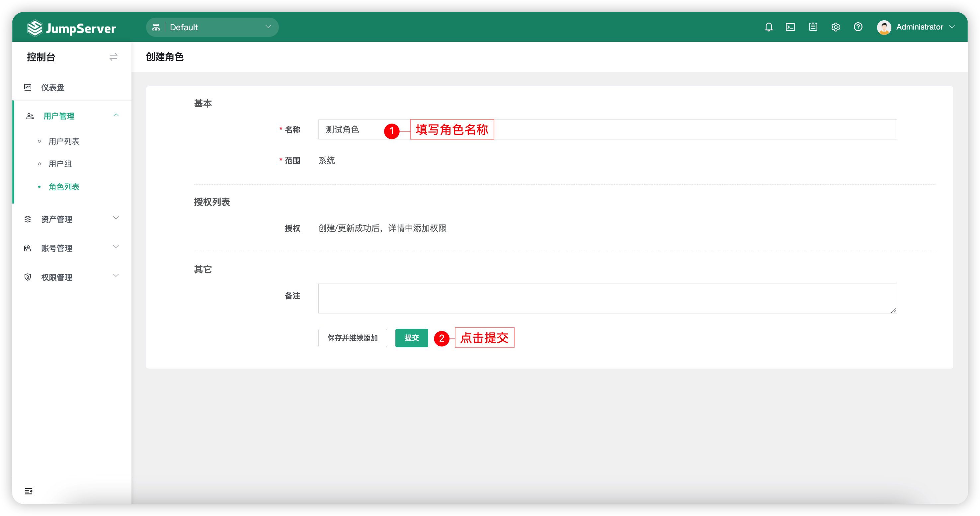This screenshot has width=980, height=516.
Task: Click the 基本 section heading
Action: [x=203, y=104]
